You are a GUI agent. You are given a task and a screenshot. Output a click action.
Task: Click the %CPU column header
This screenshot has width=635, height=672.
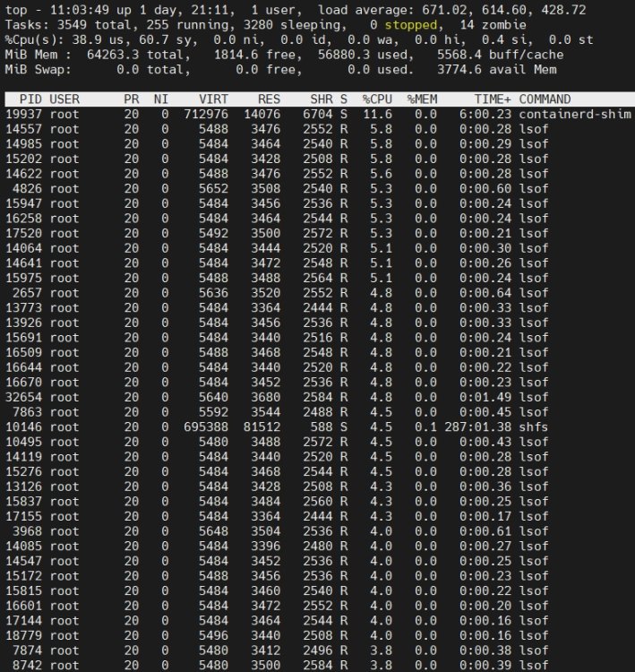pos(377,99)
